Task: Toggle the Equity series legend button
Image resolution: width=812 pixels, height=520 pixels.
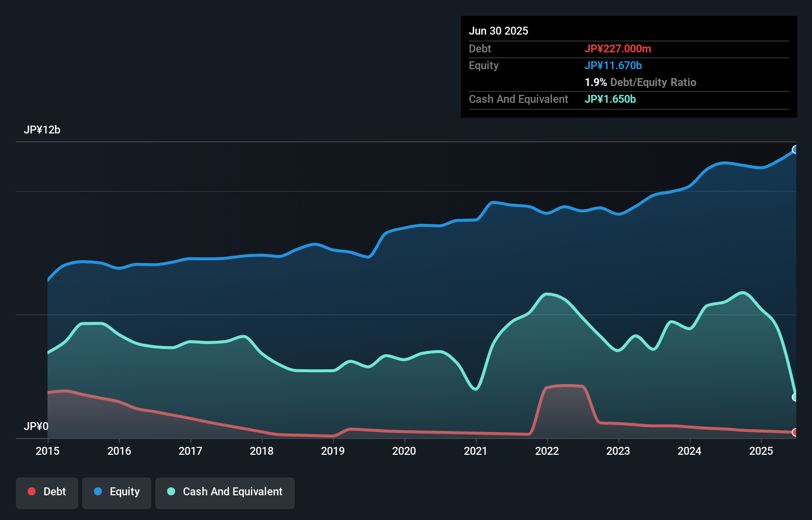Action: tap(117, 492)
